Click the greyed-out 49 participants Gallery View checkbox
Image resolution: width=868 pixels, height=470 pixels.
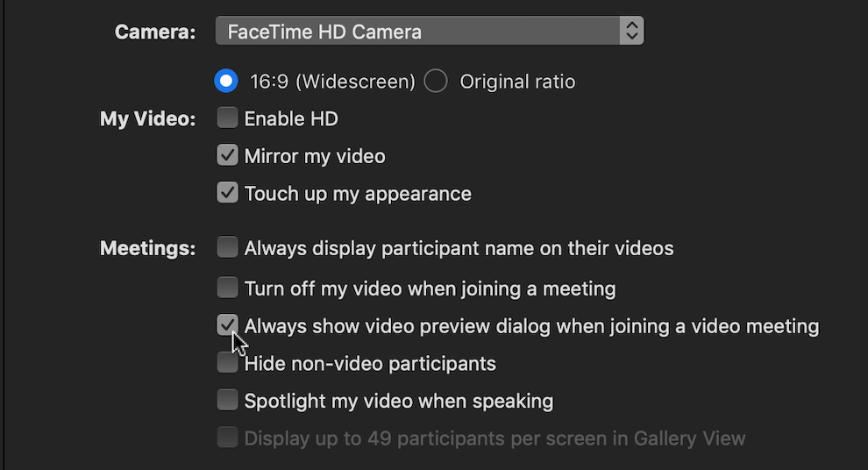click(x=228, y=438)
